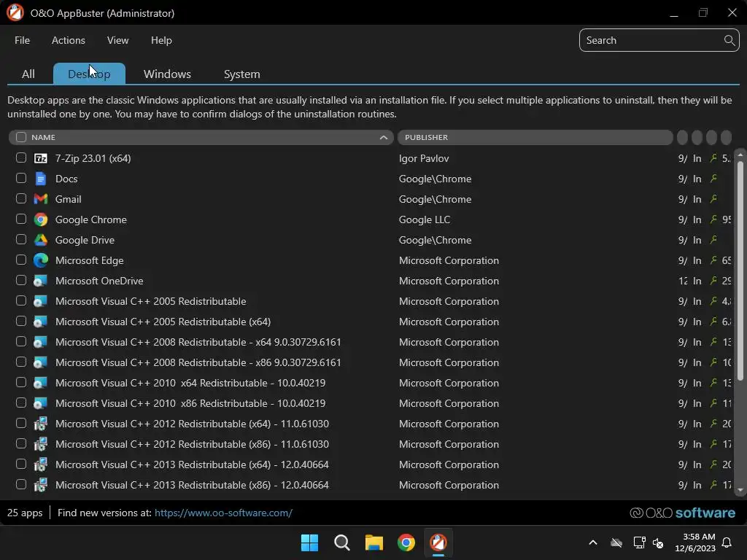
Task: Select the Desktop tab
Action: click(89, 74)
